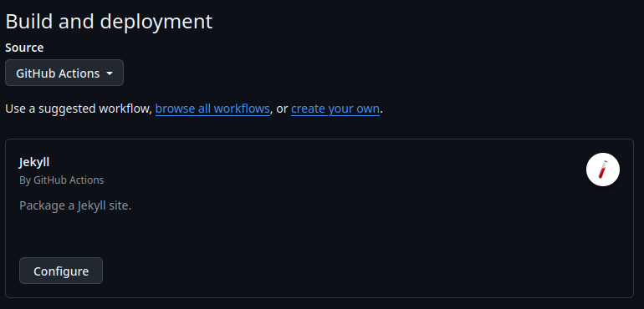Open the create your own link
The width and height of the screenshot is (644, 309).
(335, 109)
